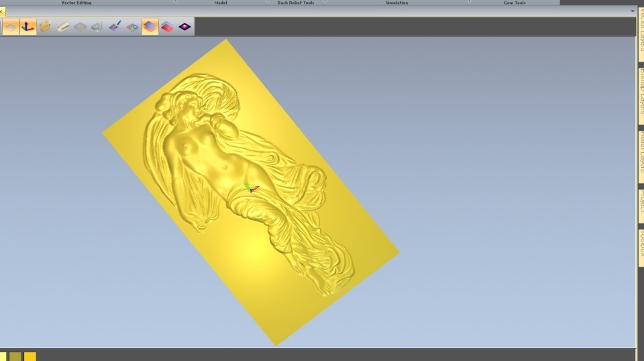The width and height of the screenshot is (644, 361).
Task: Click the Model toolbar label
Action: [x=221, y=3]
